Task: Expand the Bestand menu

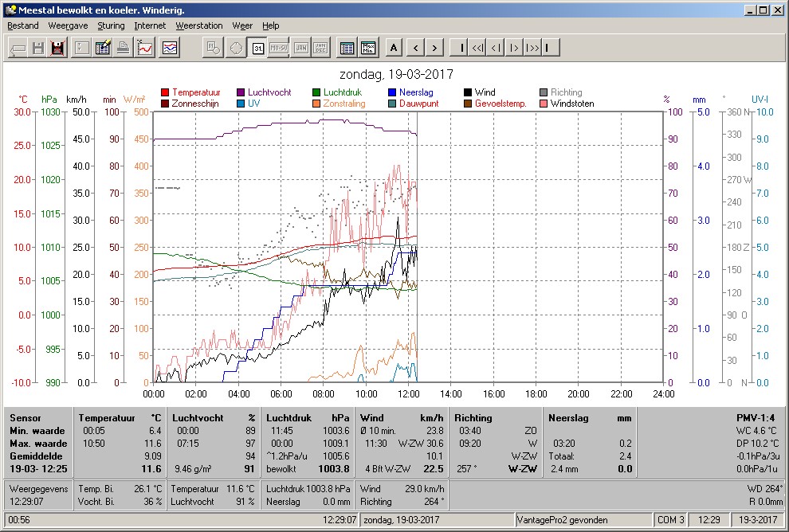Action: pyautogui.click(x=22, y=25)
